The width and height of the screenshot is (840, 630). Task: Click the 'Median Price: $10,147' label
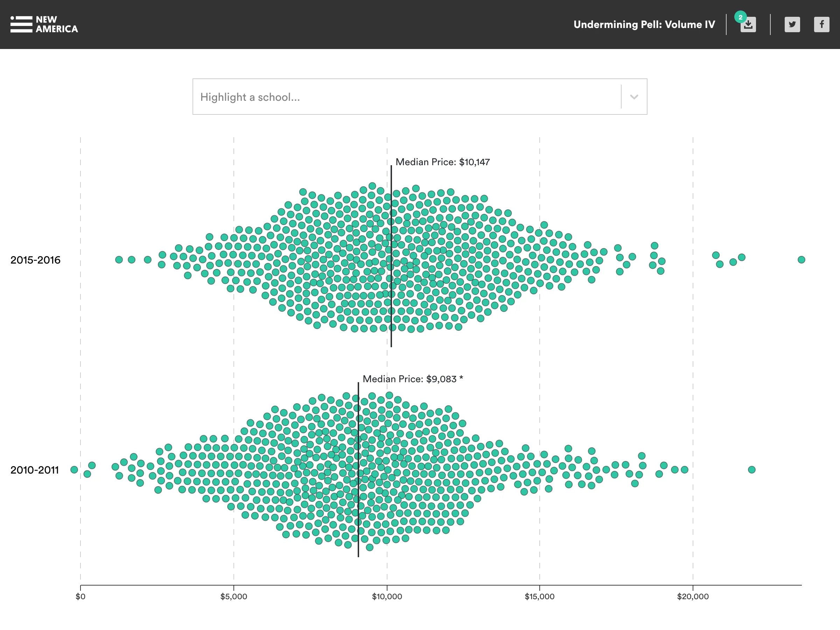tap(443, 161)
